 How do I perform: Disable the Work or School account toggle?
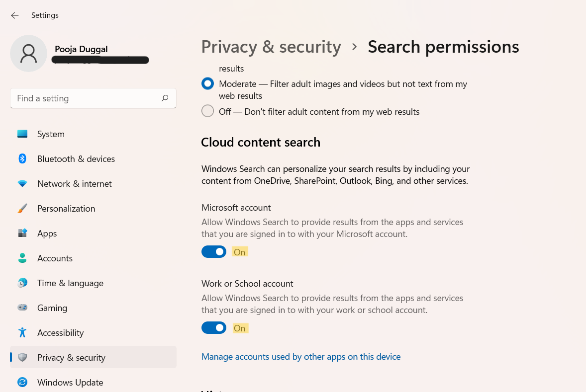coord(214,328)
